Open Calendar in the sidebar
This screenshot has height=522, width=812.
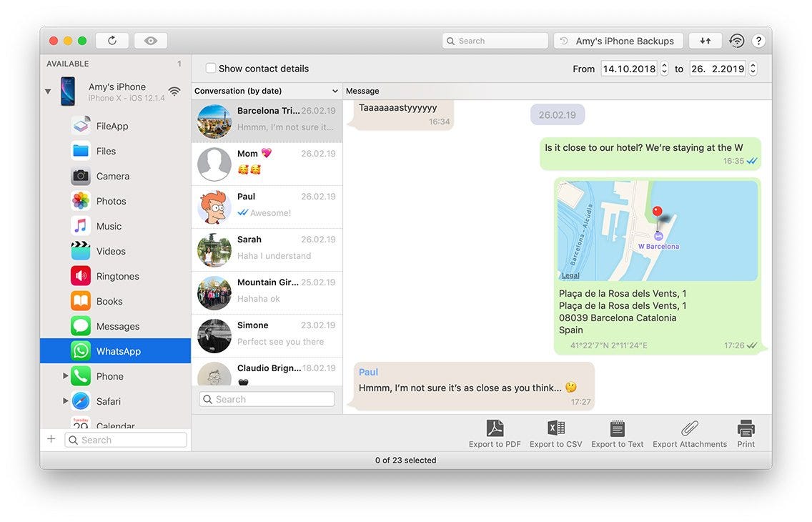tap(115, 423)
